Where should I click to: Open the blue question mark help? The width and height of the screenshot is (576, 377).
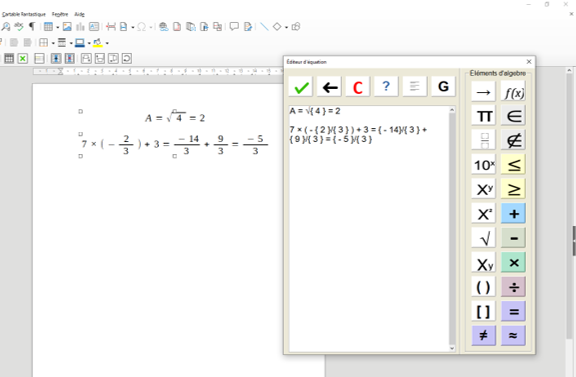tap(386, 87)
